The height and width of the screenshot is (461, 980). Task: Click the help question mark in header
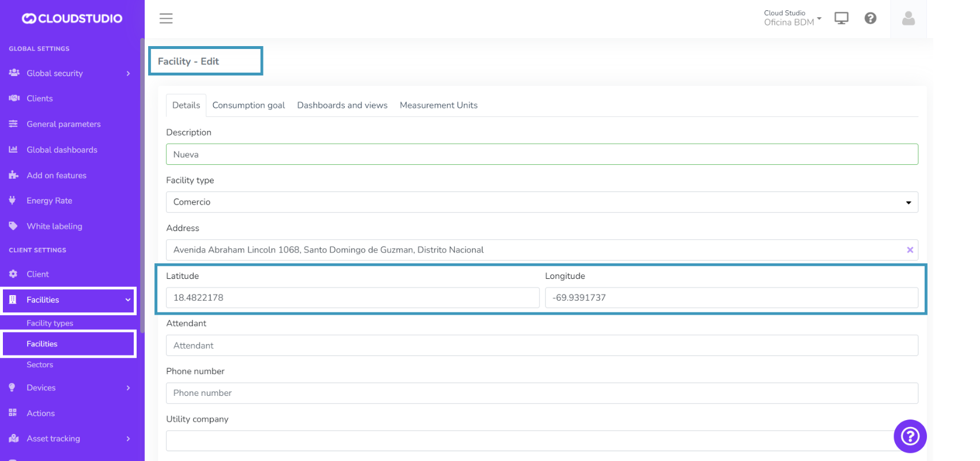pyautogui.click(x=870, y=18)
